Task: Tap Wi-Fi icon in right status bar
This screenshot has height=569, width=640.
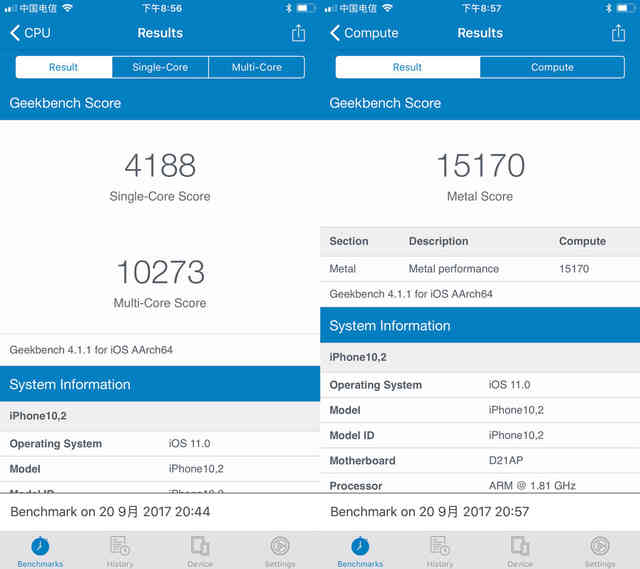Action: (x=387, y=8)
